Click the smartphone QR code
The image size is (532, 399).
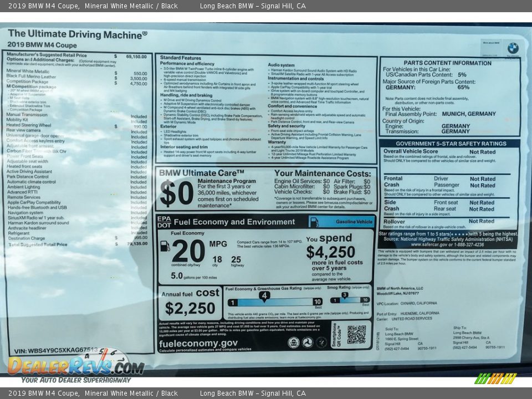point(356,334)
